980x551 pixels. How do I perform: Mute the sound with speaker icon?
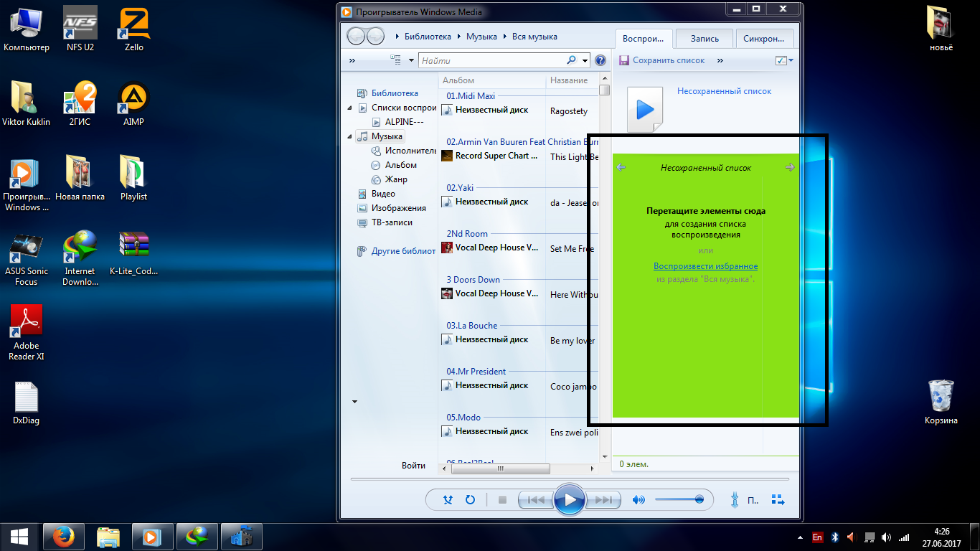click(639, 500)
